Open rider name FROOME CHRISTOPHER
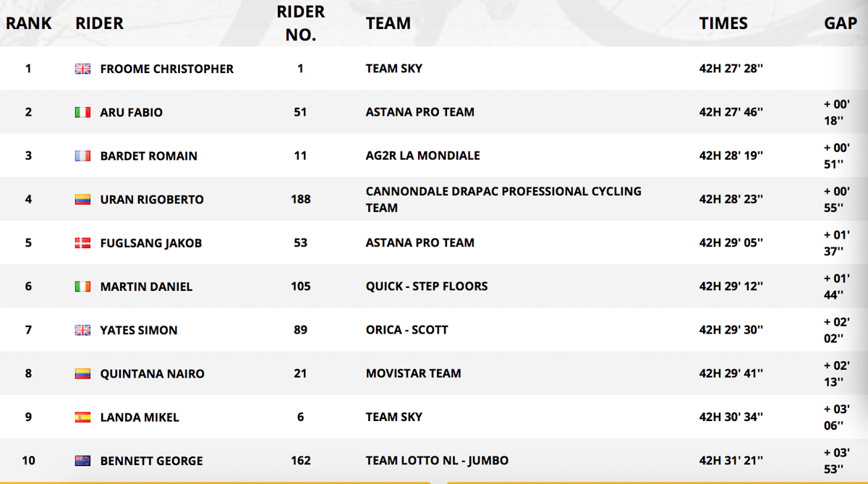The height and width of the screenshot is (484, 868). click(x=167, y=69)
